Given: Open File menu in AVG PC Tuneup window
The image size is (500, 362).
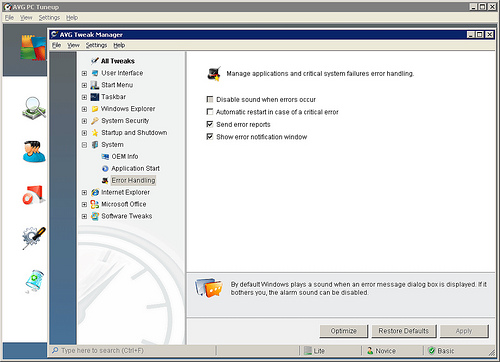Looking at the screenshot, I should (9, 18).
